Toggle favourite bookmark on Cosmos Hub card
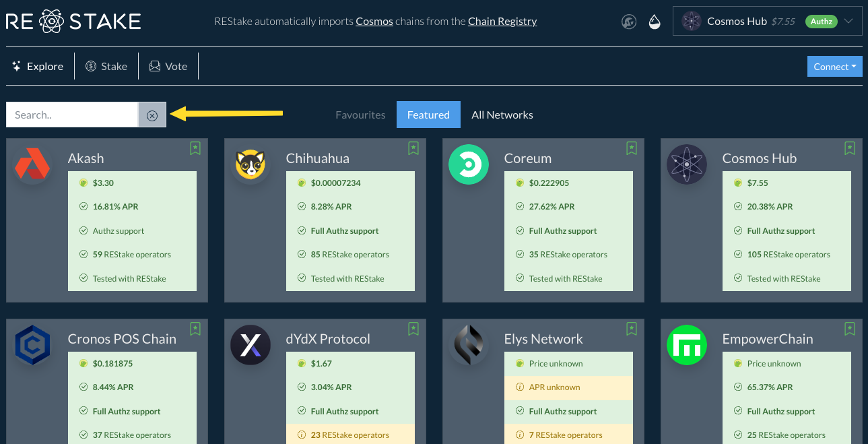This screenshot has height=444, width=868. click(x=850, y=148)
